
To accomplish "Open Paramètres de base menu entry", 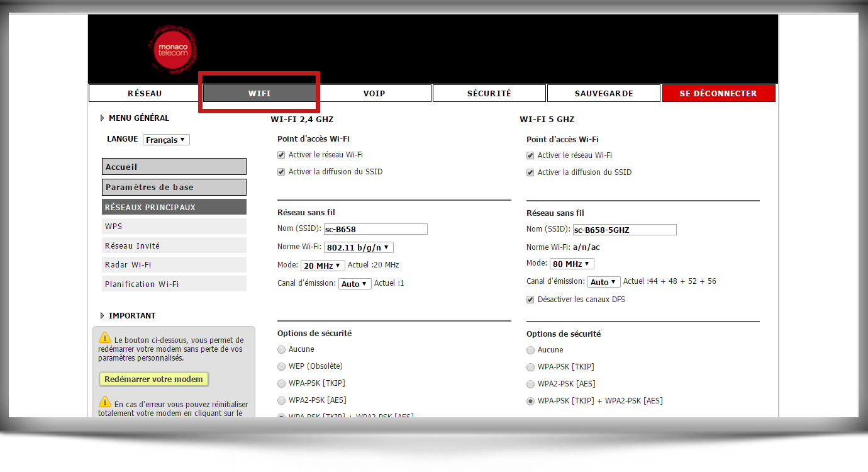I will [x=174, y=187].
